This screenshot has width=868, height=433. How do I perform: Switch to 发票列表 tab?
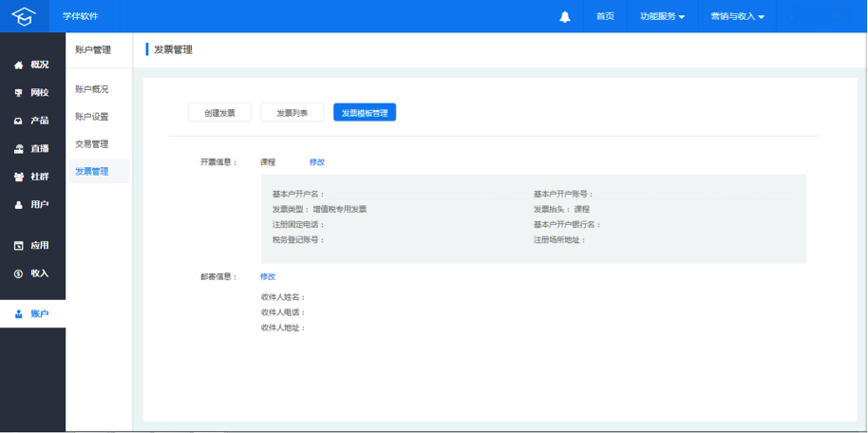pos(292,112)
